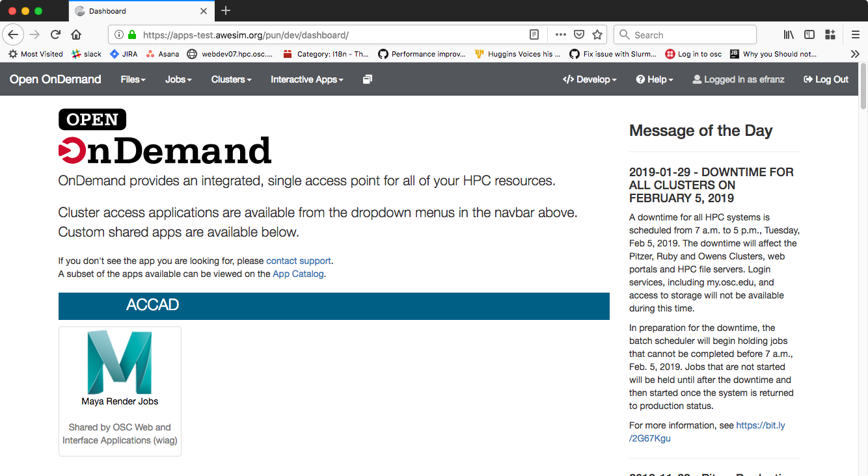Reload the Dashboard page
This screenshot has width=868, height=476.
click(55, 34)
